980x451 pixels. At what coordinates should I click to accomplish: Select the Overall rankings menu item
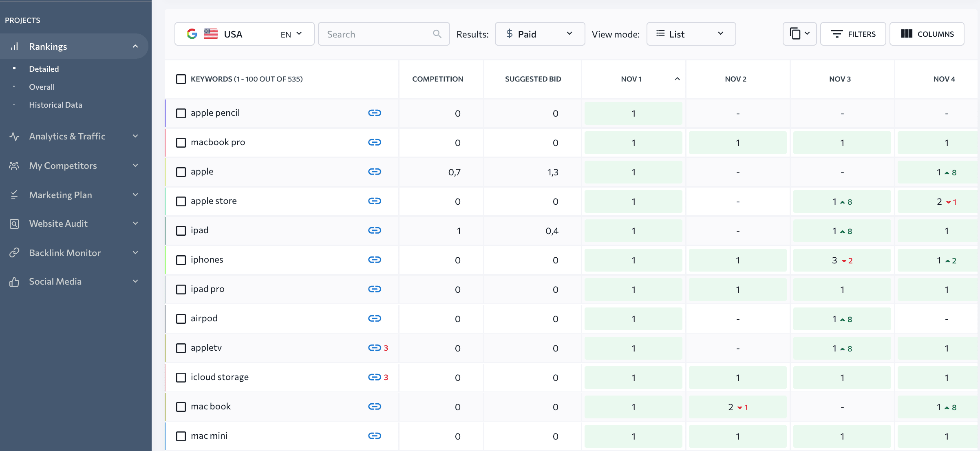click(42, 87)
